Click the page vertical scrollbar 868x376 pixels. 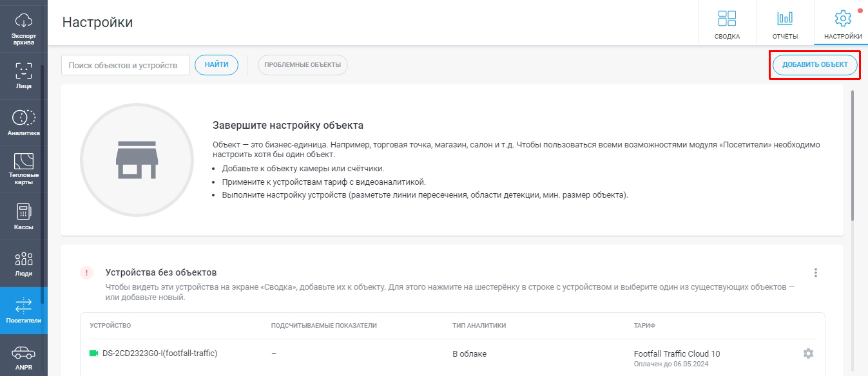click(854, 155)
